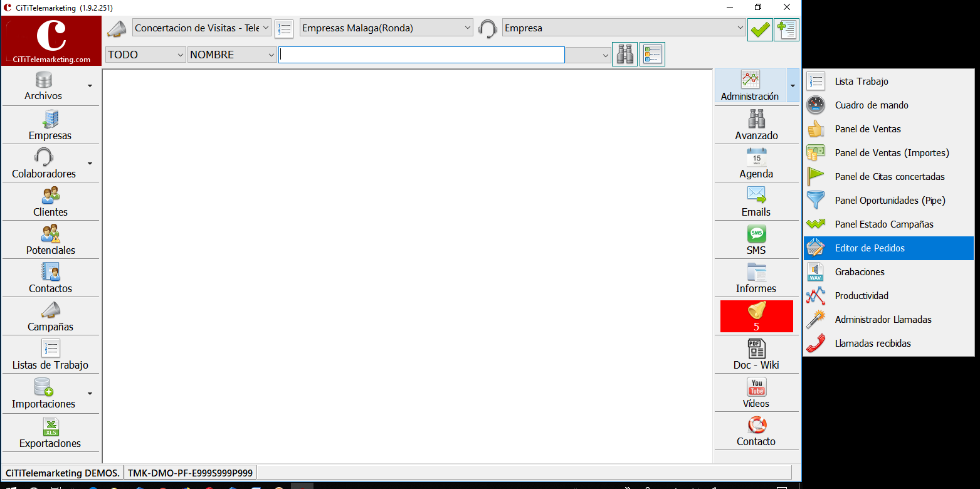
Task: Select Lista Trabajo from Administración menu
Action: pos(888,81)
